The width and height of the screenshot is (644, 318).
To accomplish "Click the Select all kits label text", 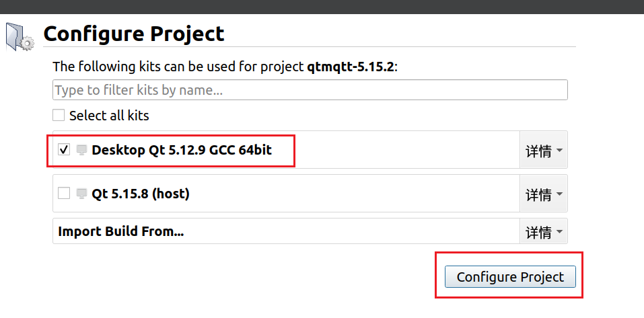I will tap(109, 116).
